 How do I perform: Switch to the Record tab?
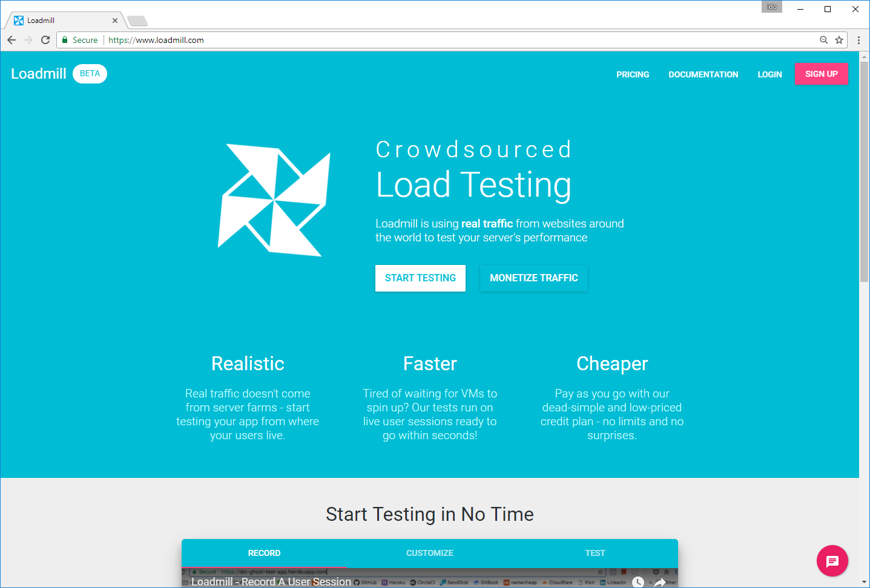265,553
